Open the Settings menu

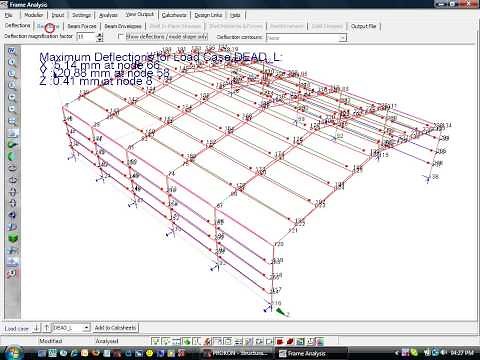[81, 15]
